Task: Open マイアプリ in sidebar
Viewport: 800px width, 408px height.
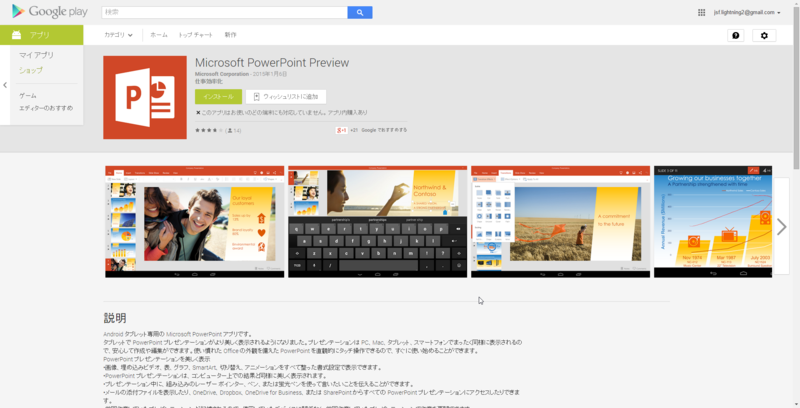Action: (36, 55)
